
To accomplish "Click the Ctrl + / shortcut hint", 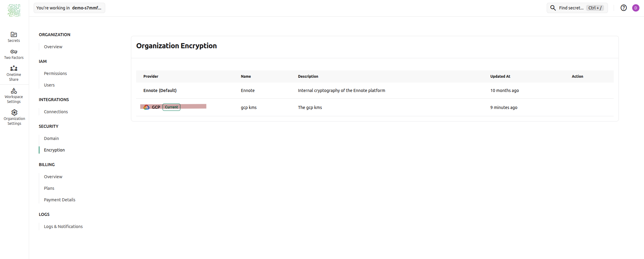I will pyautogui.click(x=595, y=8).
